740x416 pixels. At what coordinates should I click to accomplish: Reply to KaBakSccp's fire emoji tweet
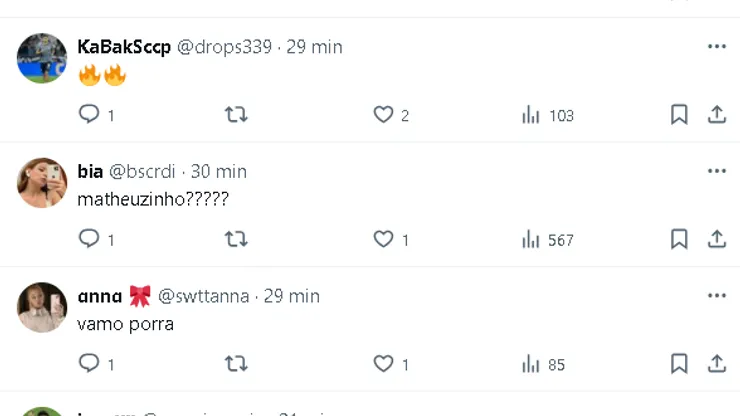pos(89,115)
